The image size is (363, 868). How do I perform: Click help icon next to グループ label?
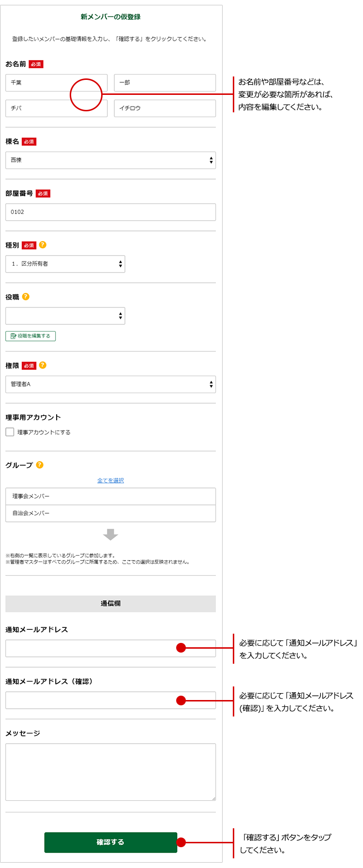pos(40,465)
